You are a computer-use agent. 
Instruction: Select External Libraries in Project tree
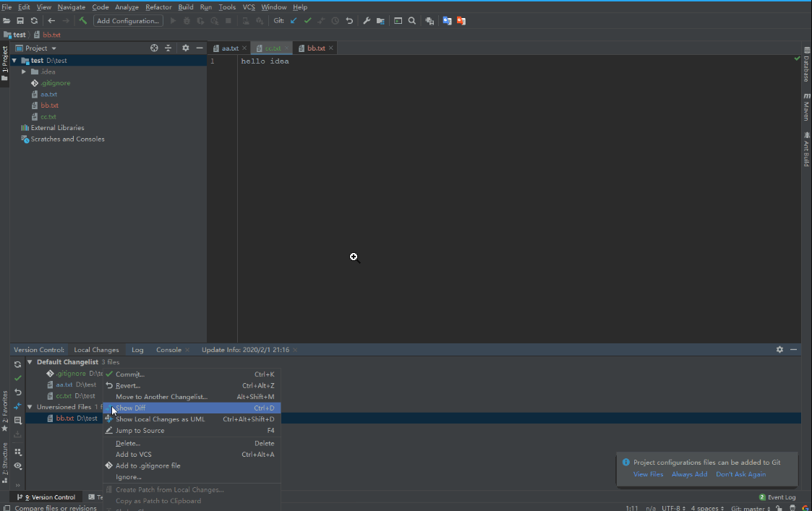click(57, 128)
